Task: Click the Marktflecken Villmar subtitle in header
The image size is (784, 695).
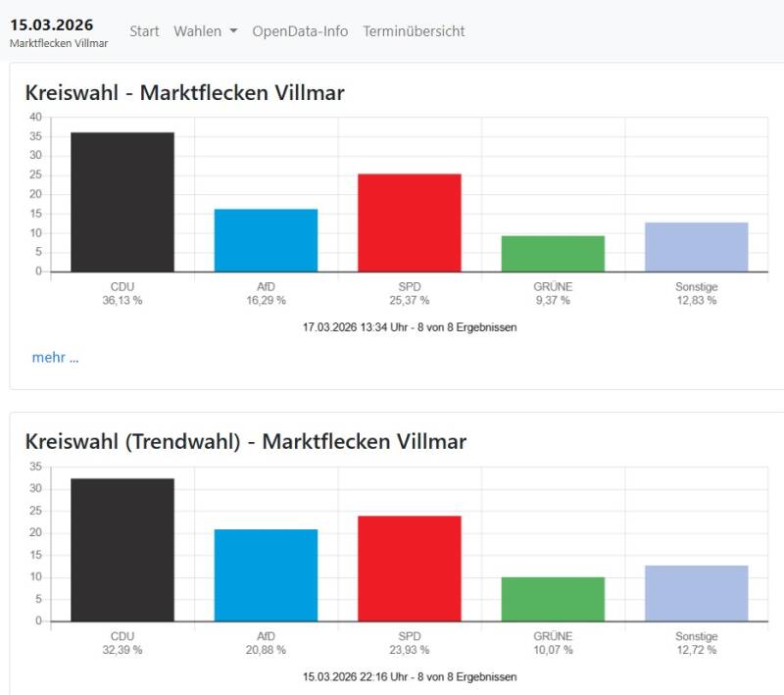Action: 59,43
